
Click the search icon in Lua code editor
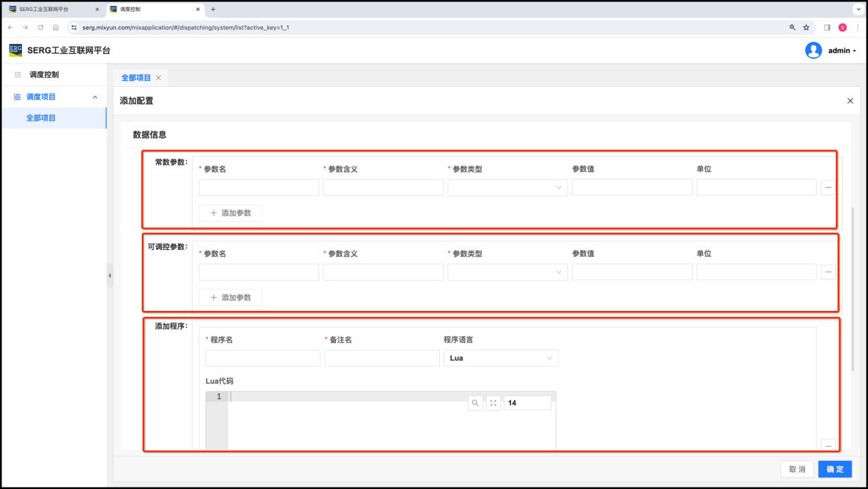(x=475, y=403)
